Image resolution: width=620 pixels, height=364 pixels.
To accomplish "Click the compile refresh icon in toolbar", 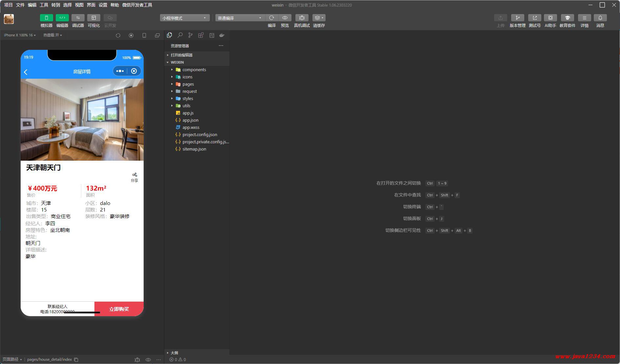I will click(x=271, y=18).
